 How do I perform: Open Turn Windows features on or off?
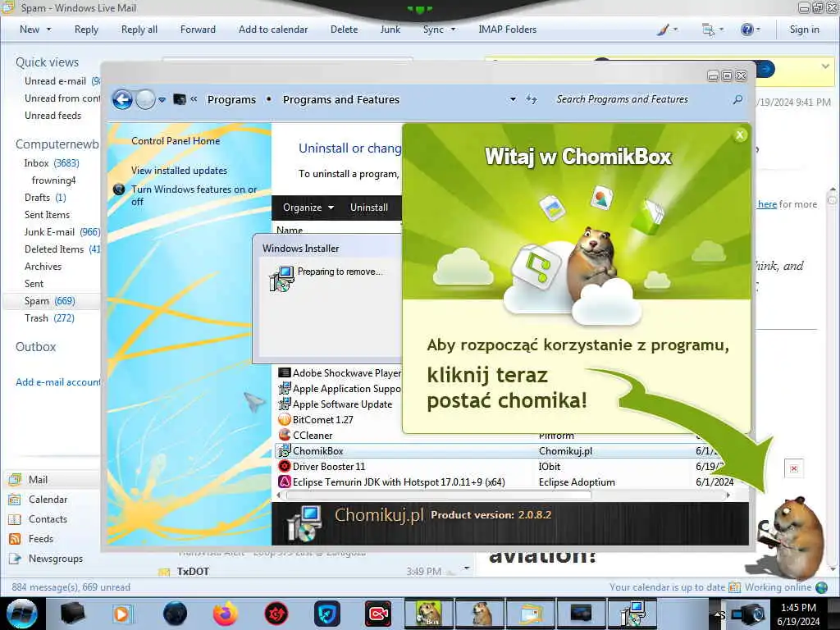click(x=194, y=195)
